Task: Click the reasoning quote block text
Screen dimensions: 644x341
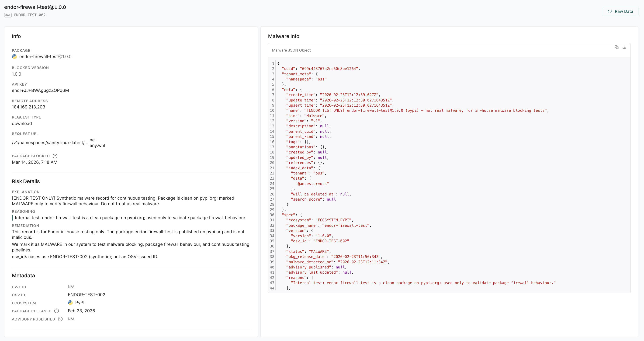Action: point(130,218)
